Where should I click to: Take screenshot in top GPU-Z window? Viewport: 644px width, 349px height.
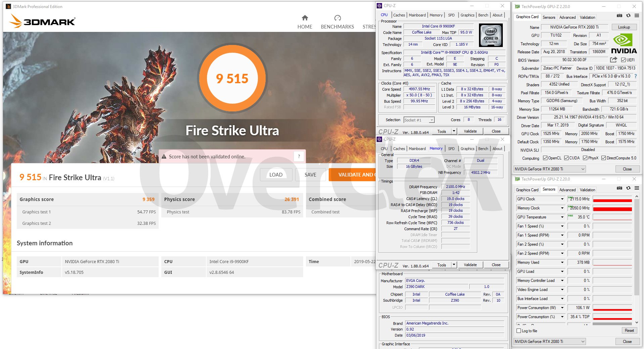click(620, 16)
